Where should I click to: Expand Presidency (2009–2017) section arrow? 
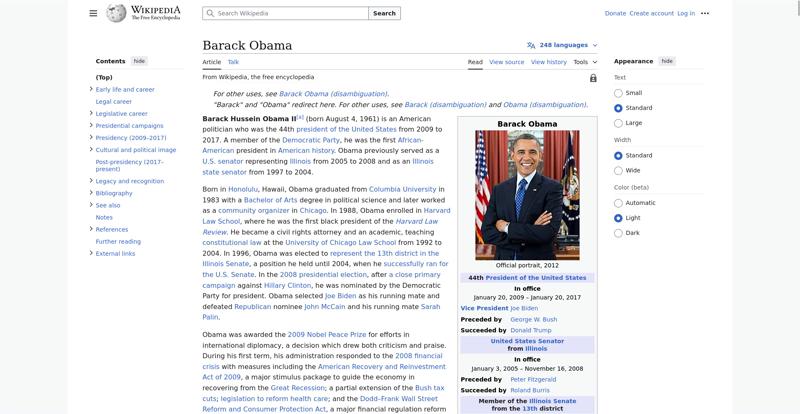tap(91, 137)
